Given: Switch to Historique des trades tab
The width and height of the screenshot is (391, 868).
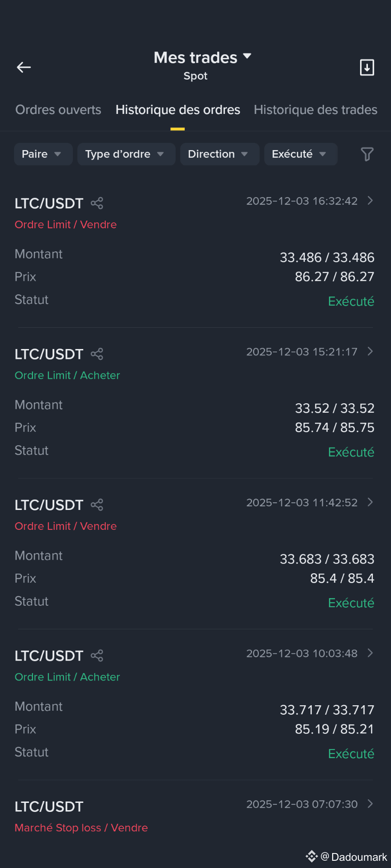Looking at the screenshot, I should [315, 110].
